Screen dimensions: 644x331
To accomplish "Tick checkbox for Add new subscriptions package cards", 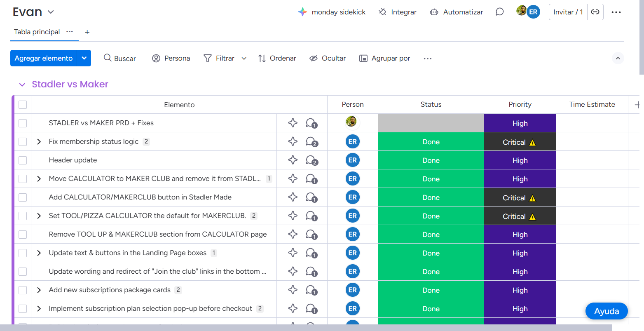I will point(23,290).
